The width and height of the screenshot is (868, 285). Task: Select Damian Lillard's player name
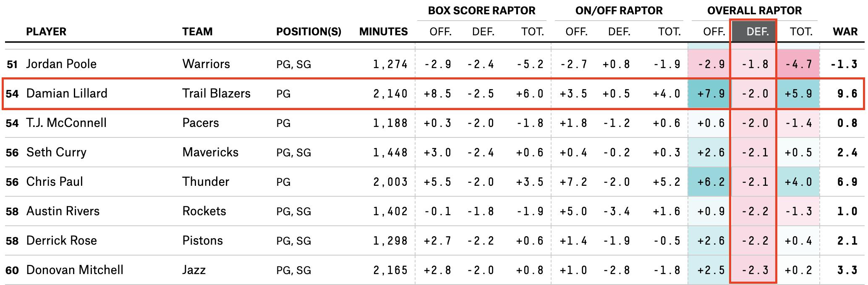pyautogui.click(x=67, y=93)
